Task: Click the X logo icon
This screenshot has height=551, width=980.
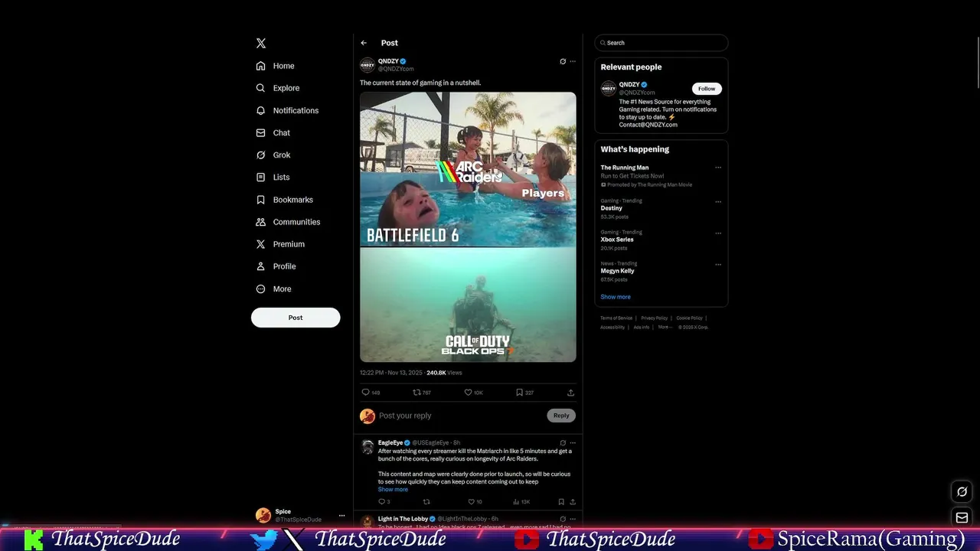Action: (x=261, y=44)
